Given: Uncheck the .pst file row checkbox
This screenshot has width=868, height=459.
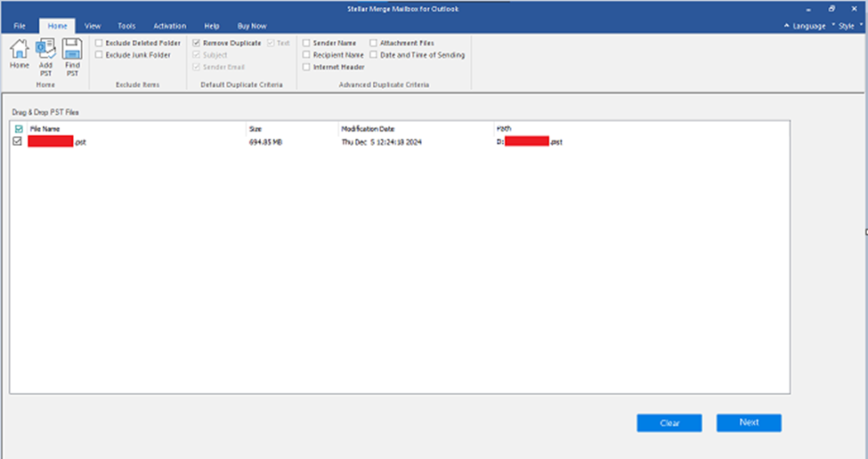Looking at the screenshot, I should click(17, 141).
